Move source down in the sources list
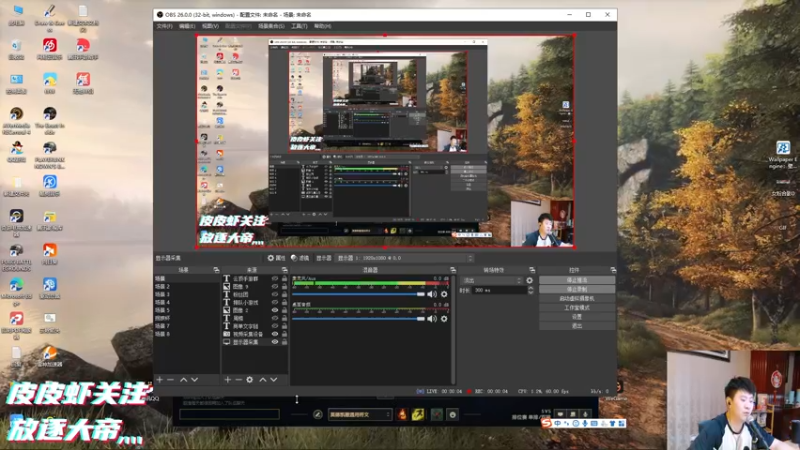This screenshot has height=450, width=800. tap(274, 380)
